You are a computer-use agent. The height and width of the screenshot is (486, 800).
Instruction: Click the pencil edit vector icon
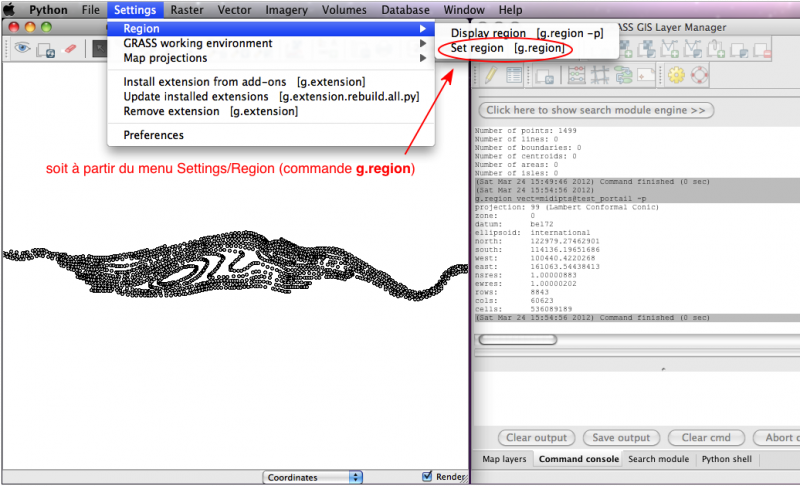coord(491,75)
